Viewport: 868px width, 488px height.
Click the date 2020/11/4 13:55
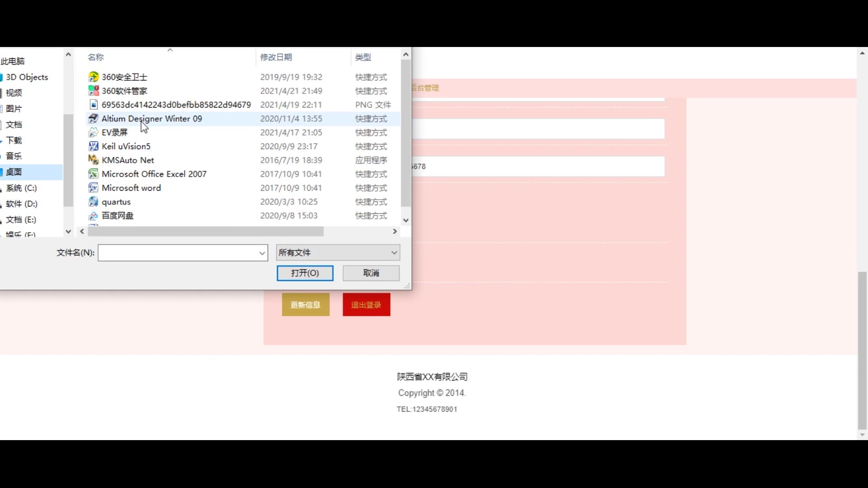[x=291, y=119]
